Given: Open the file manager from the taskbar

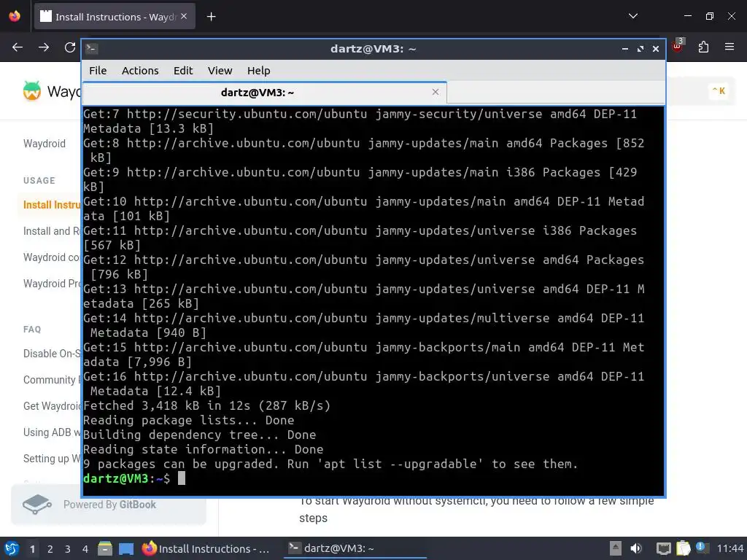Looking at the screenshot, I should click(x=105, y=548).
